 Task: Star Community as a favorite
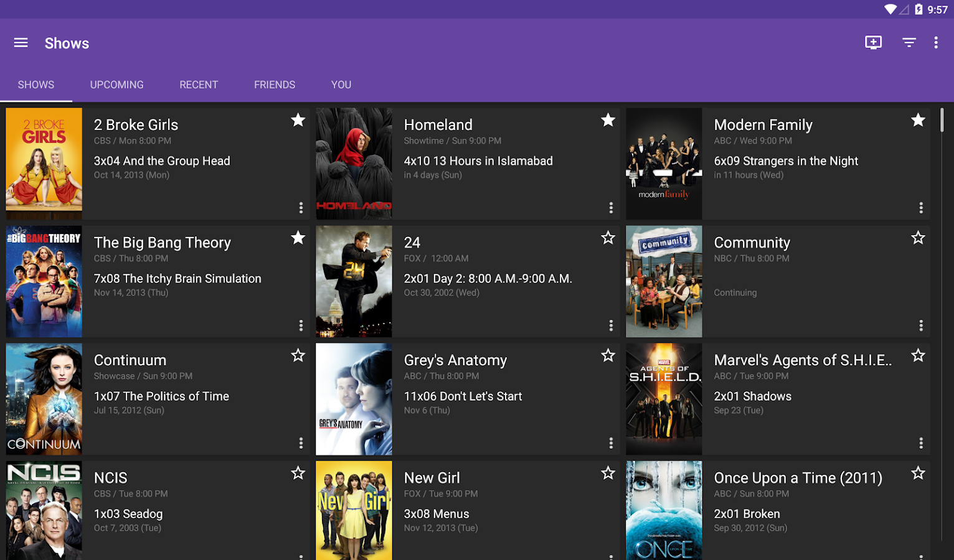coord(918,238)
